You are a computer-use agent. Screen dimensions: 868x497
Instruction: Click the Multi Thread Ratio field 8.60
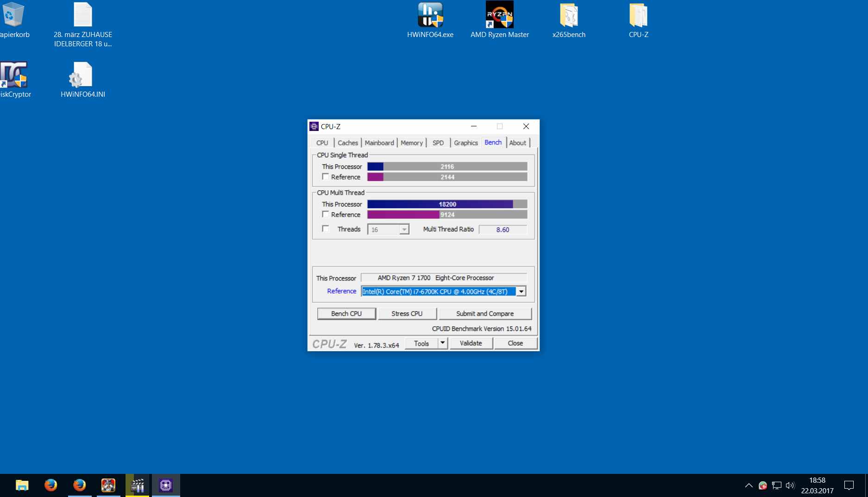pos(503,230)
